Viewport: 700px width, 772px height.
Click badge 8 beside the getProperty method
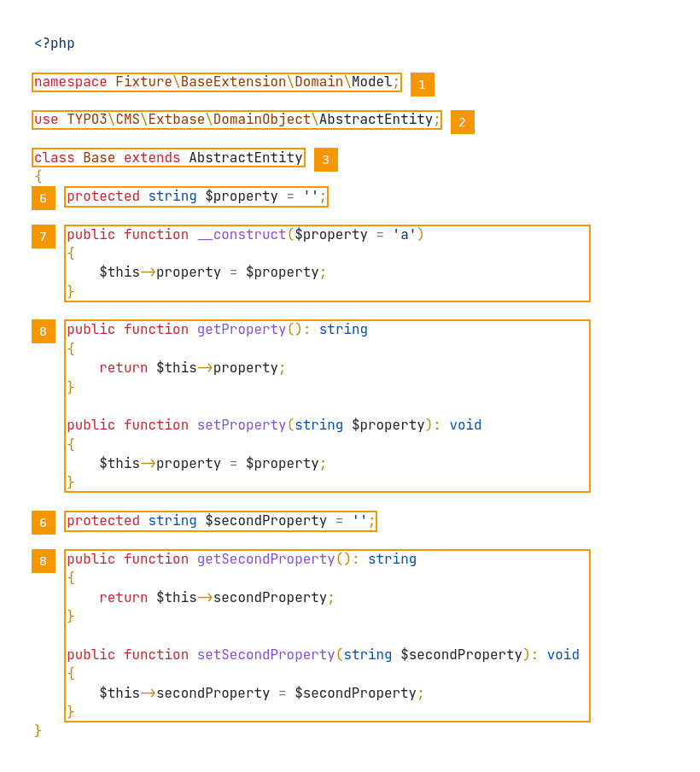pyautogui.click(x=44, y=331)
